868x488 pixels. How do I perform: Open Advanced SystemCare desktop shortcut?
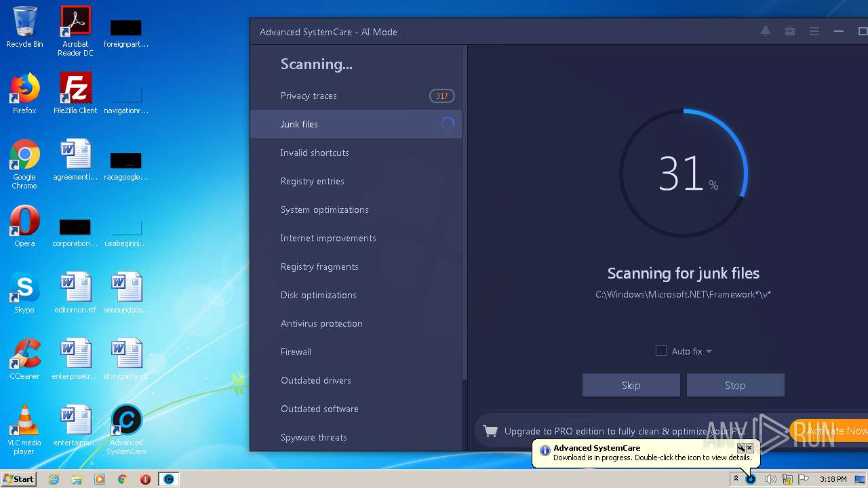pyautogui.click(x=126, y=430)
